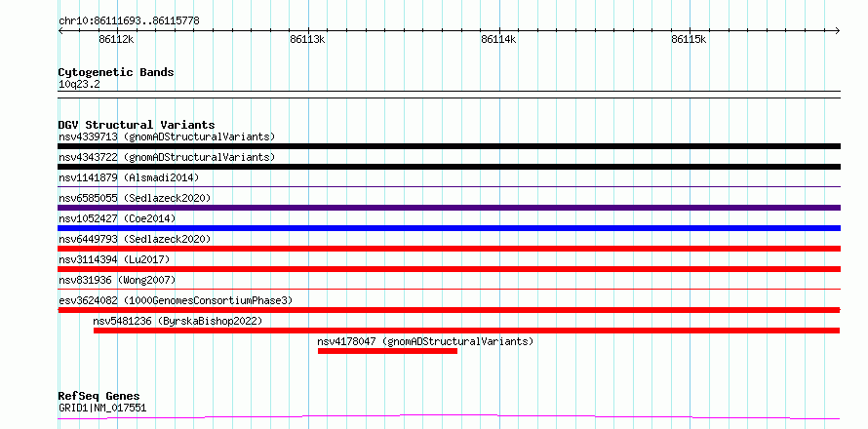This screenshot has width=868, height=429.
Task: Open nsv6585055 (Sedlazeck2020) variant label
Action: pyautogui.click(x=135, y=198)
